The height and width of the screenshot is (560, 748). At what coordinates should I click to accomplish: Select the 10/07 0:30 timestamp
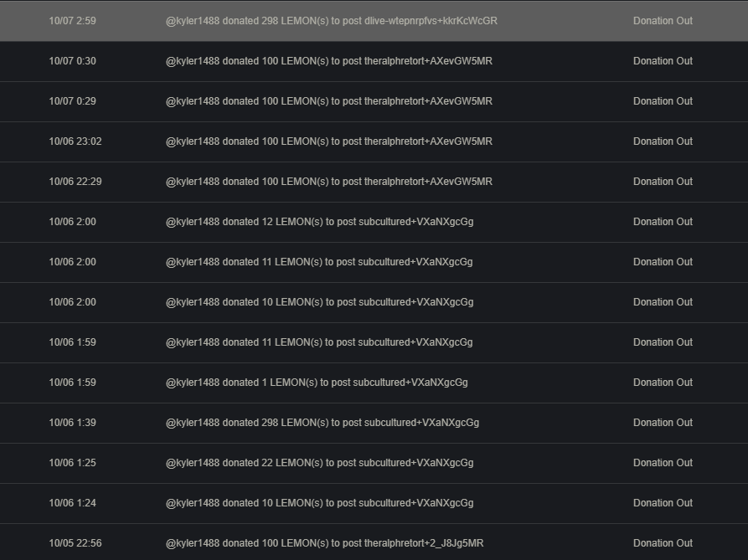click(72, 61)
